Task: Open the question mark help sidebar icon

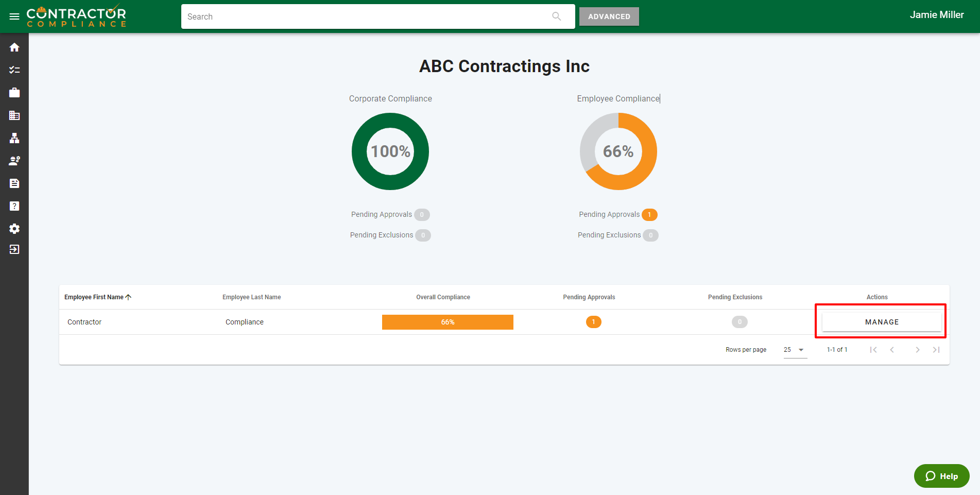Action: coord(14,206)
